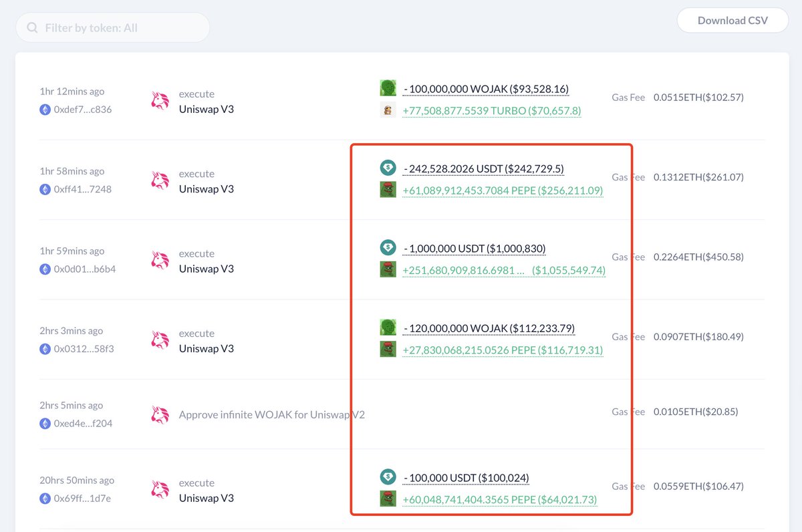
Task: Open transaction hash 0x69ff...1d7e
Action: [x=82, y=499]
